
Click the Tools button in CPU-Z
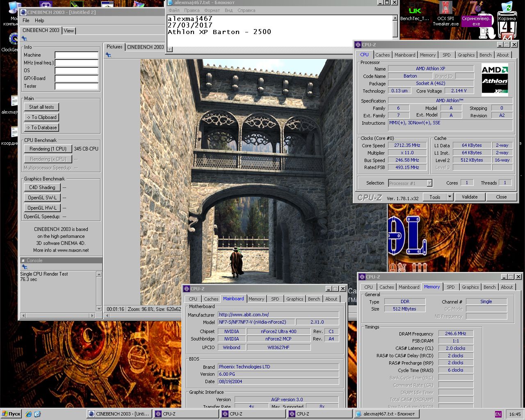click(435, 197)
